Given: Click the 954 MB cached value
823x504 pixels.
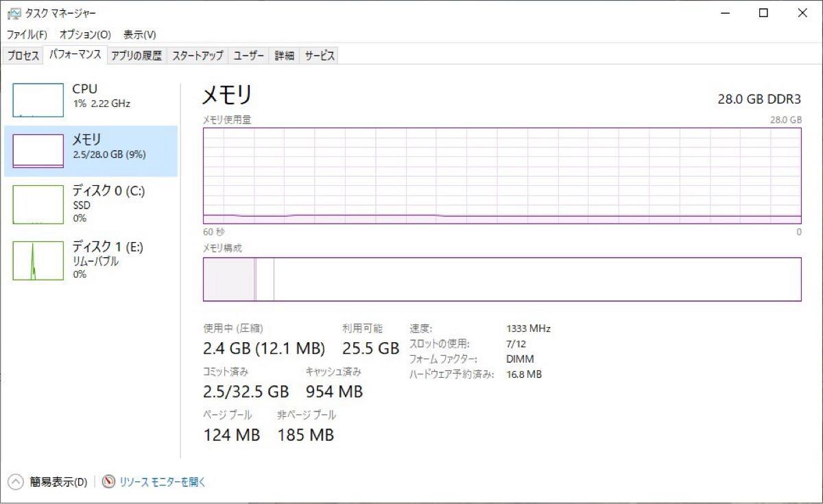Looking at the screenshot, I should coord(334,392).
